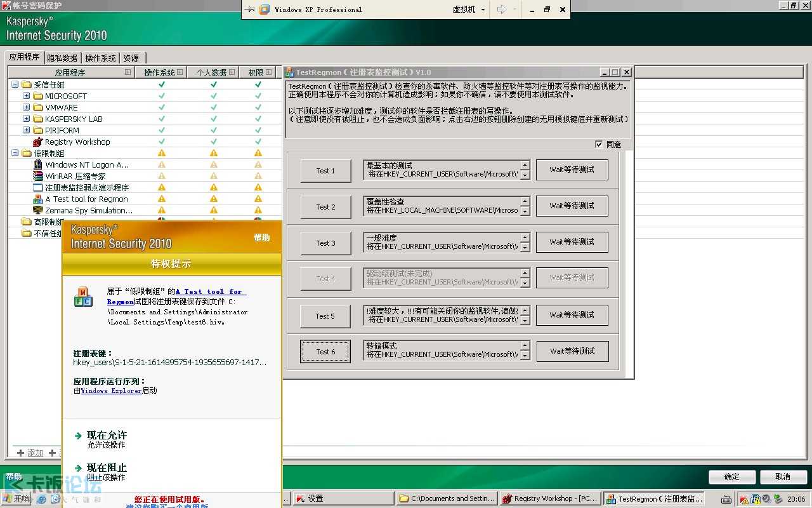Click 操作系统 warning icon for WinRAR row
812x508 pixels.
[x=161, y=176]
